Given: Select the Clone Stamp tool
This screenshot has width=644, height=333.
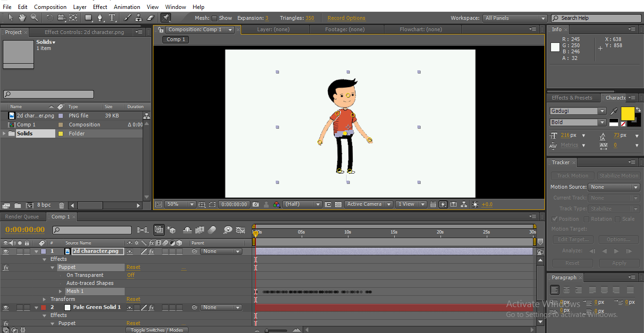Looking at the screenshot, I should (x=137, y=17).
